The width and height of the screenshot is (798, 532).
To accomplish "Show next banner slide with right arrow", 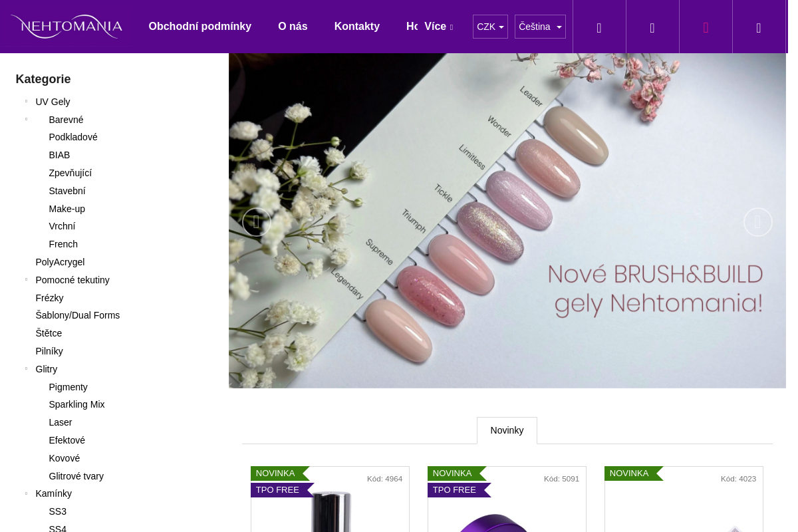I will [757, 222].
